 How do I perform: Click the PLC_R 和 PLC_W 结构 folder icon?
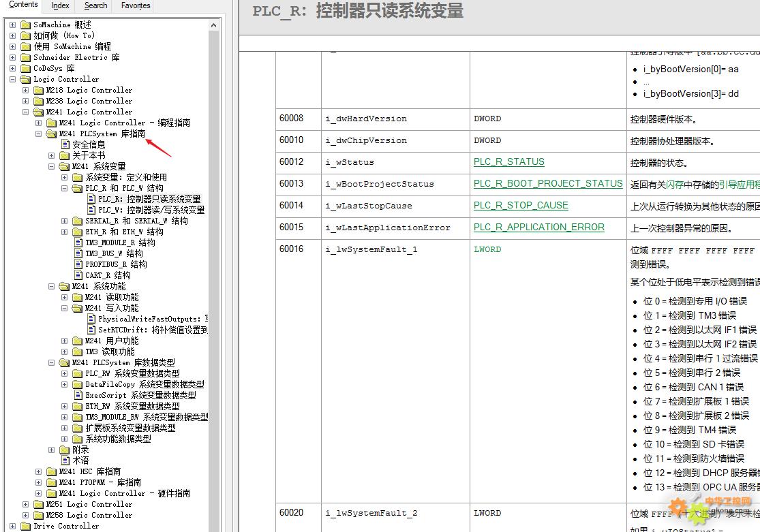coord(78,188)
